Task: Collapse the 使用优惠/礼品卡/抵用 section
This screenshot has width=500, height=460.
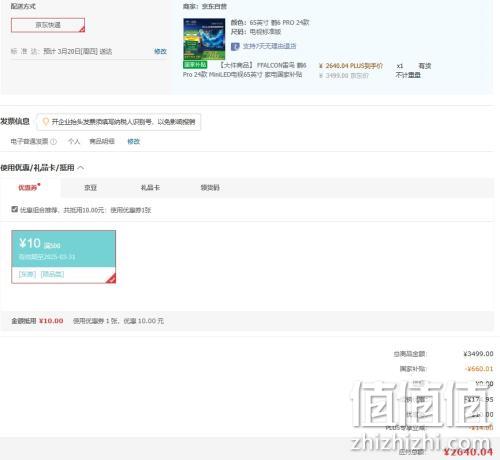Action: pyautogui.click(x=81, y=168)
